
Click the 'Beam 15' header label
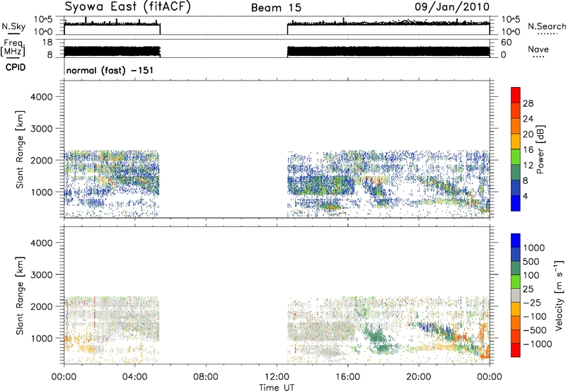pos(276,8)
